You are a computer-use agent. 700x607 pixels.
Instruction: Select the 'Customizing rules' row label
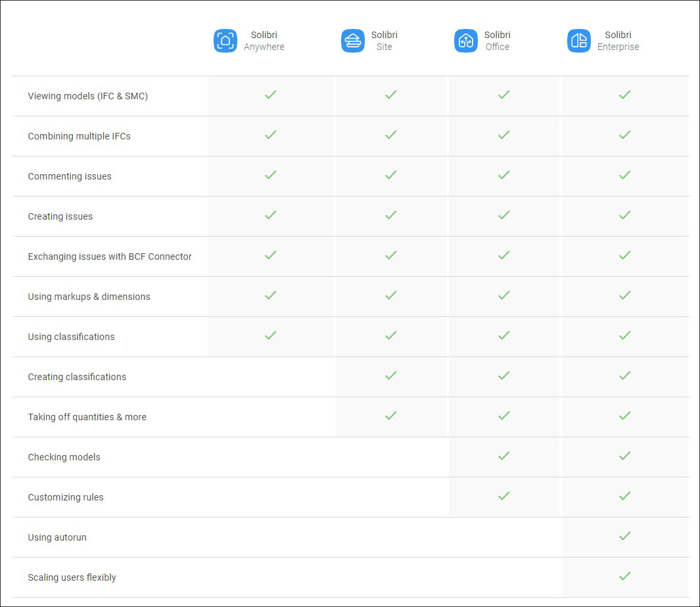click(66, 497)
